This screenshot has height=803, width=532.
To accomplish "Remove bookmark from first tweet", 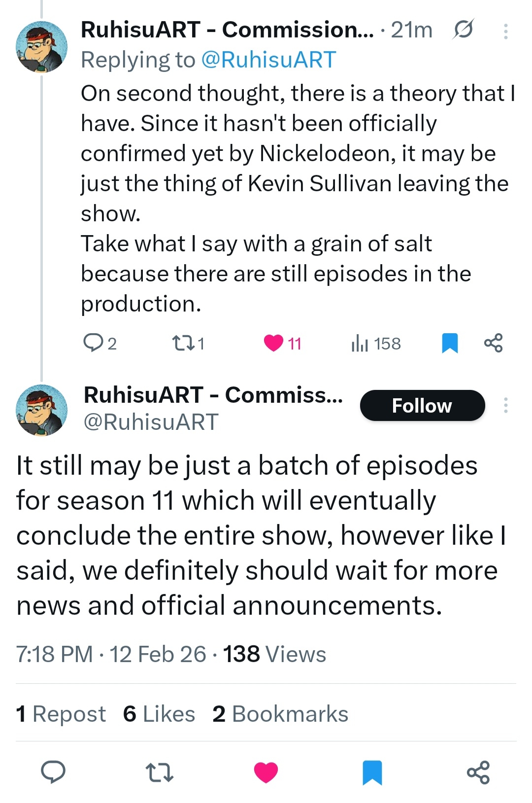I will (450, 343).
